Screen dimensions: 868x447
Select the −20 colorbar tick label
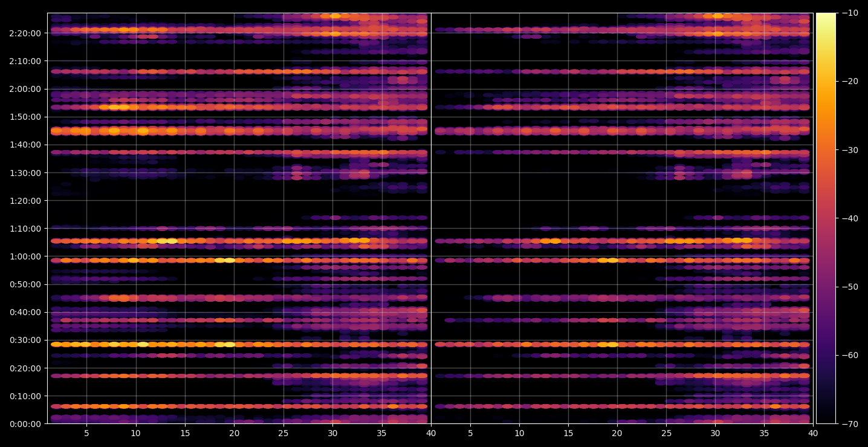(850, 81)
